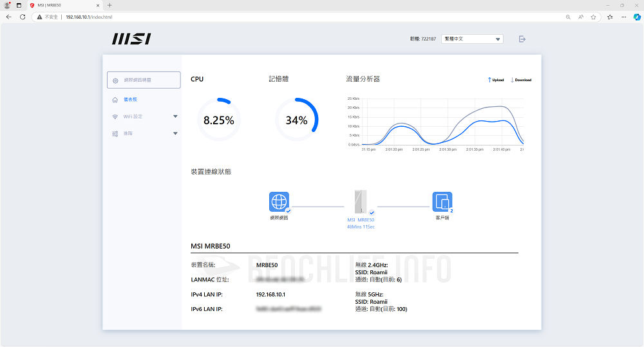Click the globe Internet status icon

coord(279,202)
